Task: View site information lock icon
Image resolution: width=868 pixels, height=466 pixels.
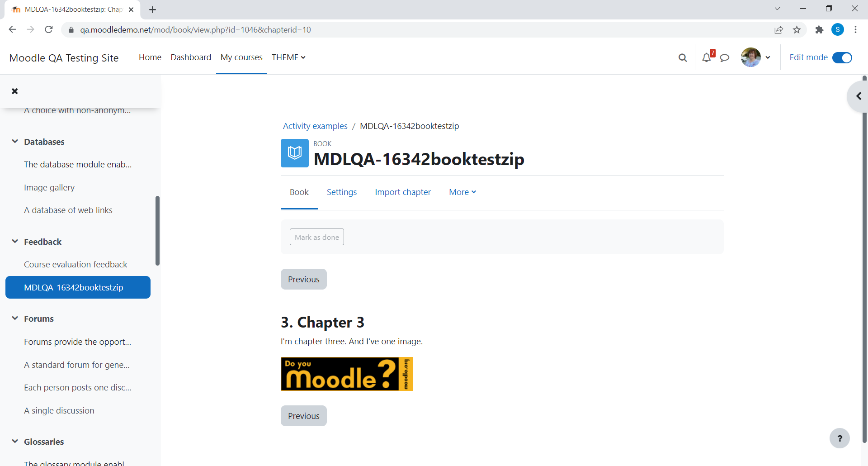Action: coord(71,30)
